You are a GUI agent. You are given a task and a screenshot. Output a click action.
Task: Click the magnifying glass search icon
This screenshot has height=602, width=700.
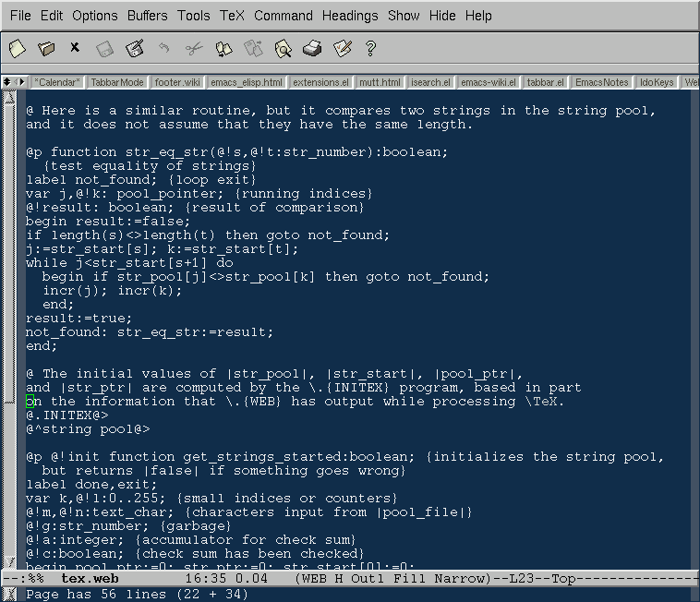click(283, 48)
